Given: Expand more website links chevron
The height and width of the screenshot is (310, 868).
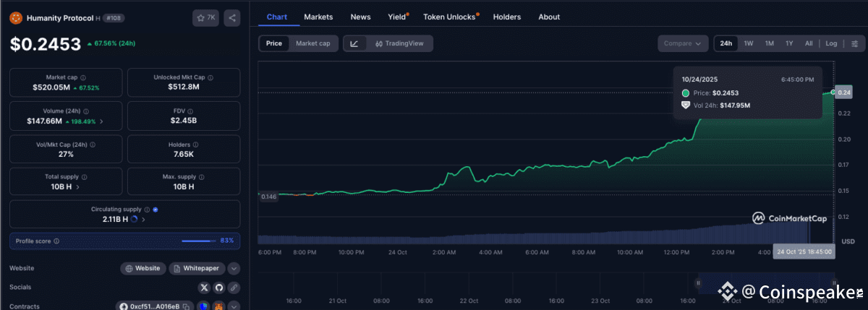Looking at the screenshot, I should (x=234, y=268).
